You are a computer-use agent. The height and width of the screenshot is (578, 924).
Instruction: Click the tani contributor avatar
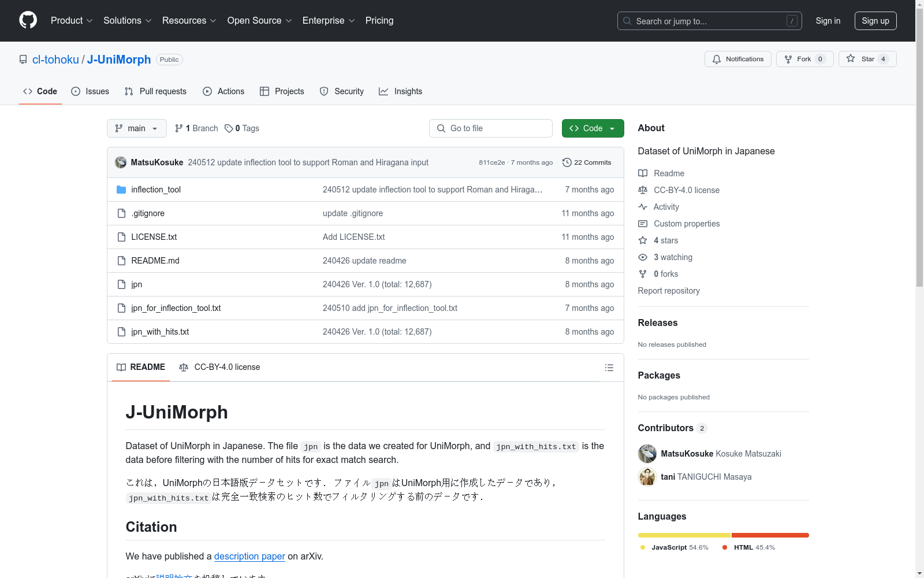(647, 477)
